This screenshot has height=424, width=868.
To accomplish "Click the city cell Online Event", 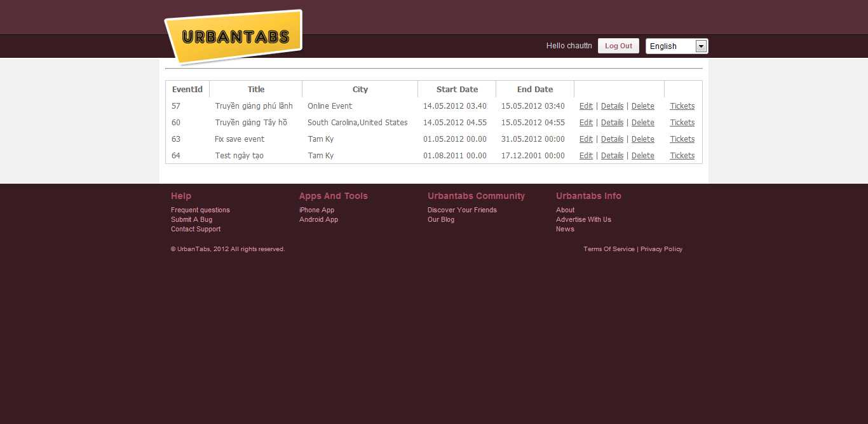I will point(330,106).
